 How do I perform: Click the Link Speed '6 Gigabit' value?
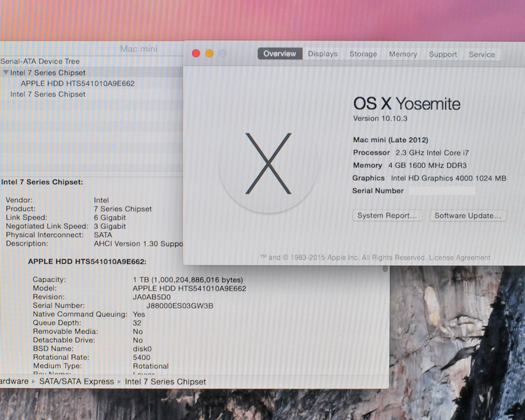pyautogui.click(x=110, y=218)
